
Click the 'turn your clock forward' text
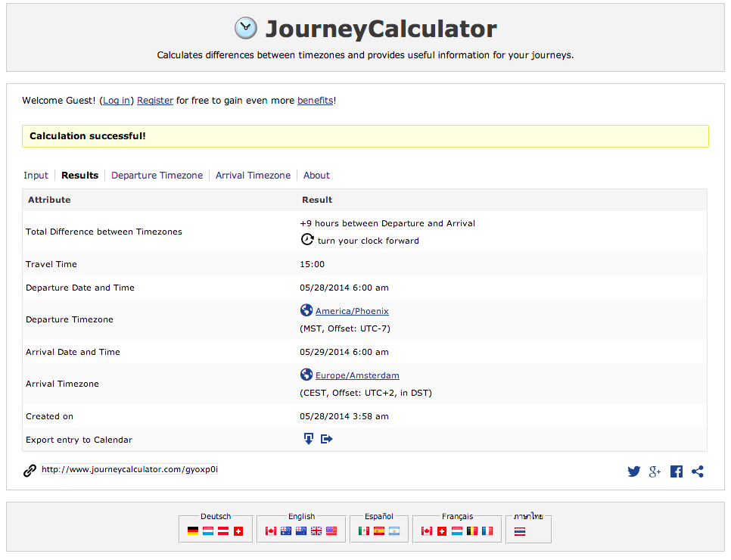click(369, 241)
